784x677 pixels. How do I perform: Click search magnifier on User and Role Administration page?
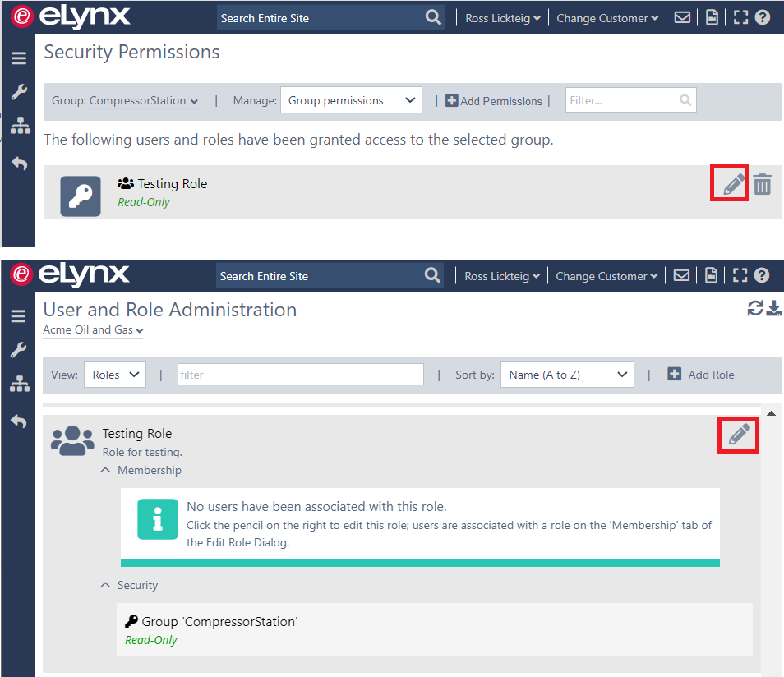point(432,275)
